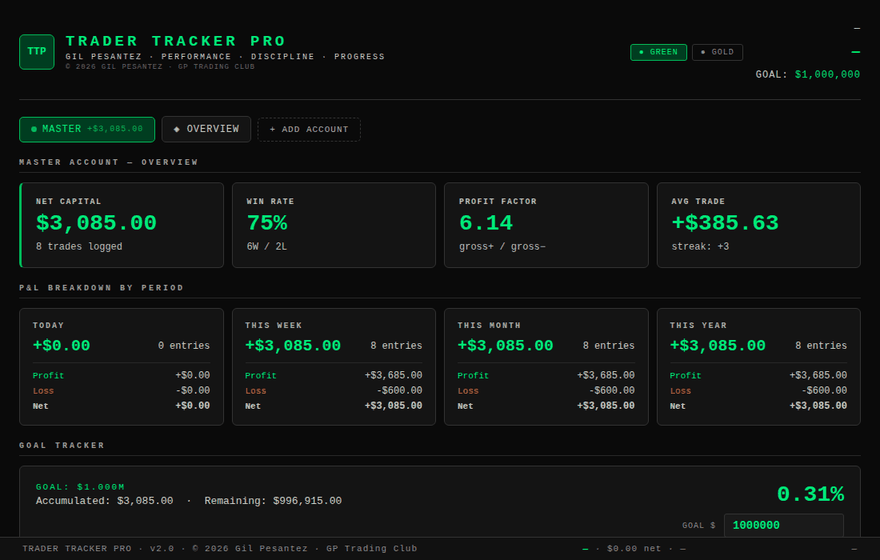The height and width of the screenshot is (560, 880).
Task: Click '8 entries' in This Week card
Action: pos(396,346)
